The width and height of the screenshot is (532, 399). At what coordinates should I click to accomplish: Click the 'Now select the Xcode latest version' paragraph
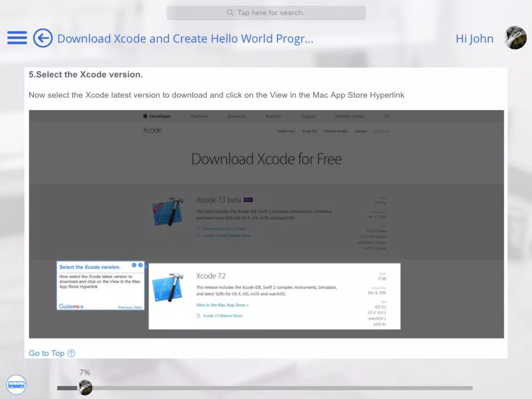(216, 95)
